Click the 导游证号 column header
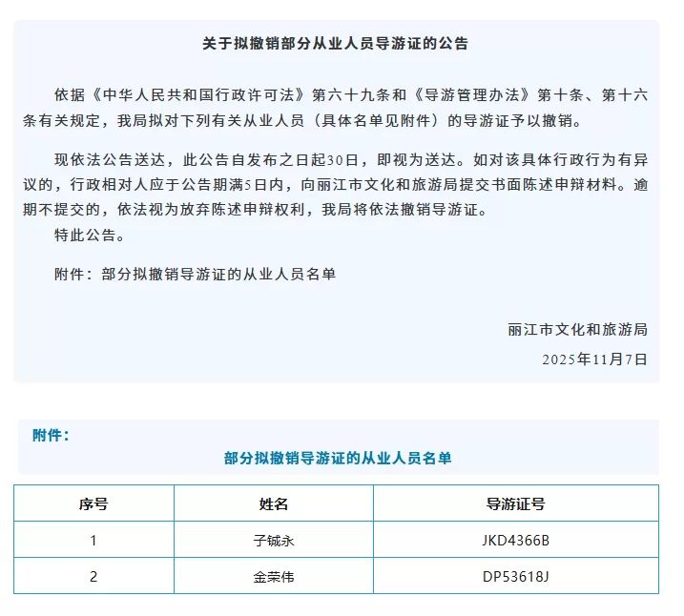 (x=515, y=503)
